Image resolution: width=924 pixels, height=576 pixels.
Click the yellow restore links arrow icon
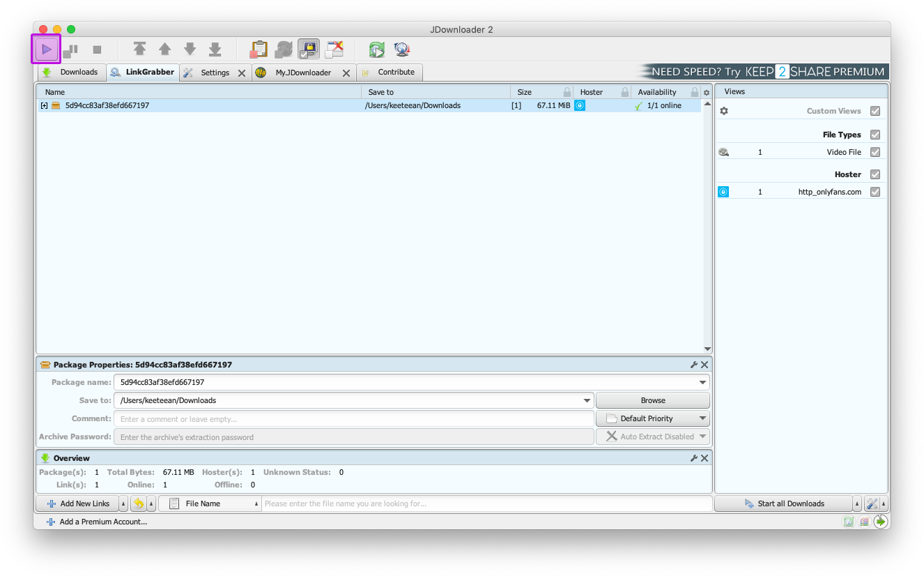(x=138, y=503)
